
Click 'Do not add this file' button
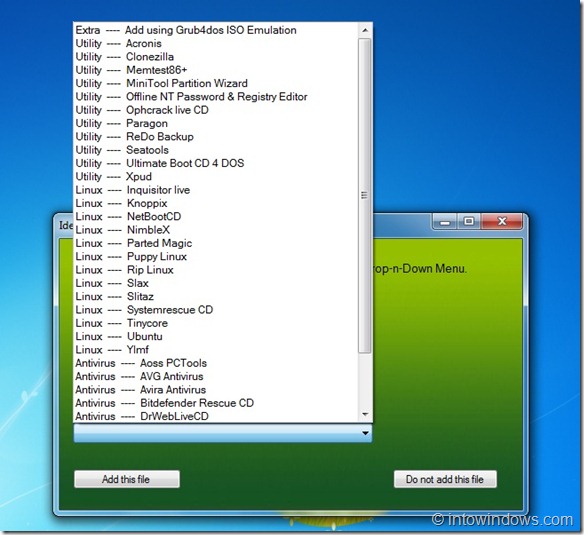[445, 479]
